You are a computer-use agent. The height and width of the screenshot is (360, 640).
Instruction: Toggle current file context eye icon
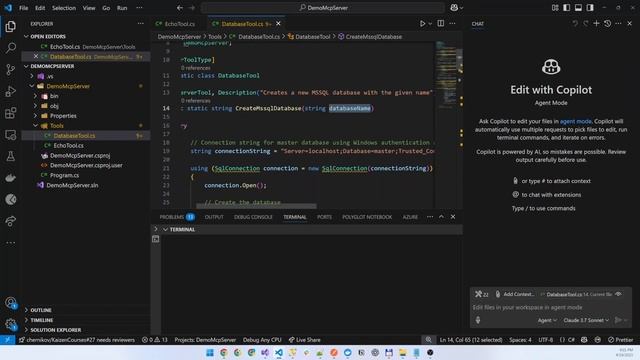coord(618,294)
